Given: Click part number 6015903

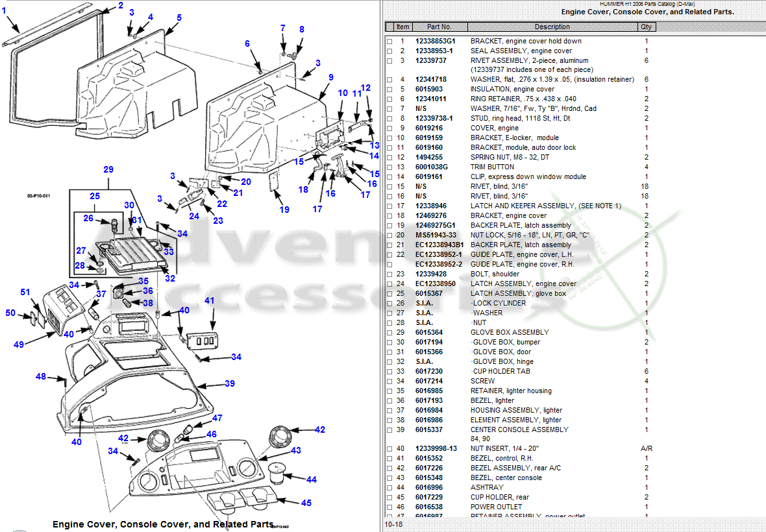Looking at the screenshot, I should 429,90.
